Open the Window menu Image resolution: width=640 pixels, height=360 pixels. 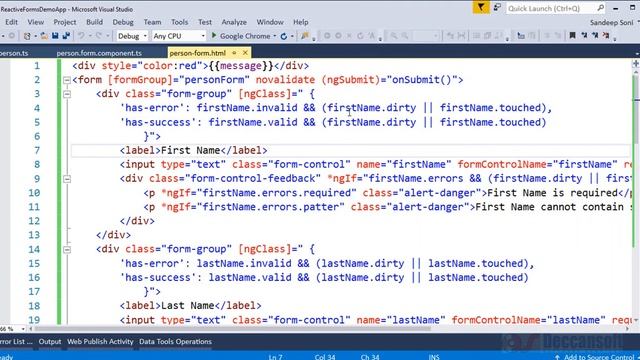click(x=270, y=22)
